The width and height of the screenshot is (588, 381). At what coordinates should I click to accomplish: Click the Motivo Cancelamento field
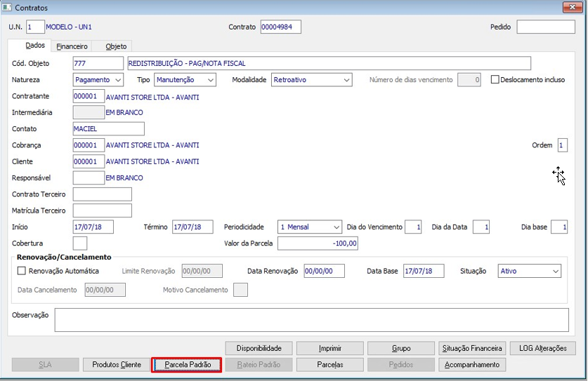240,290
